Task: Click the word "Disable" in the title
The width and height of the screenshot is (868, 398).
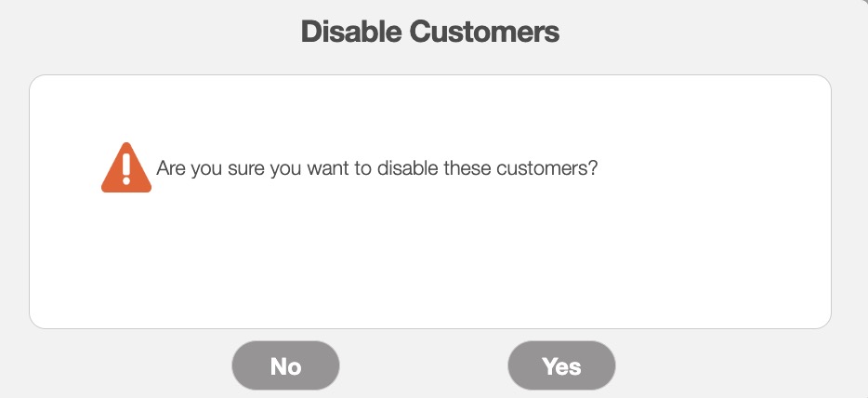Action: pyautogui.click(x=351, y=33)
